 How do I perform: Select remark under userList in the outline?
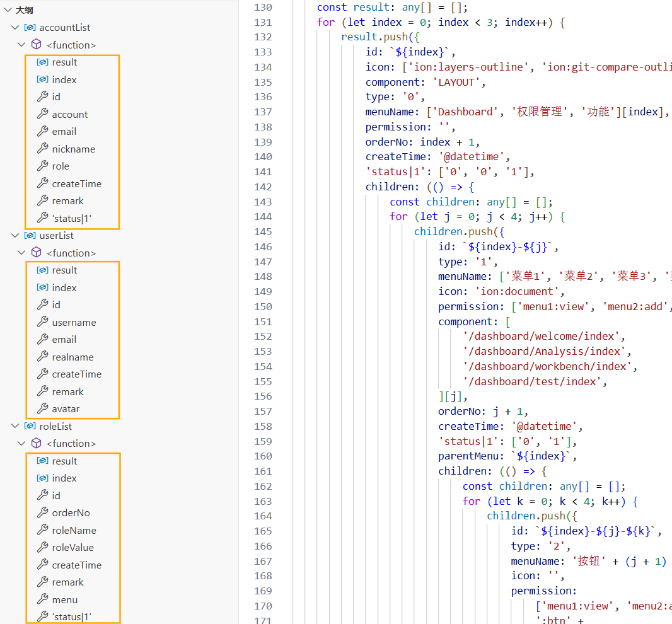[67, 391]
